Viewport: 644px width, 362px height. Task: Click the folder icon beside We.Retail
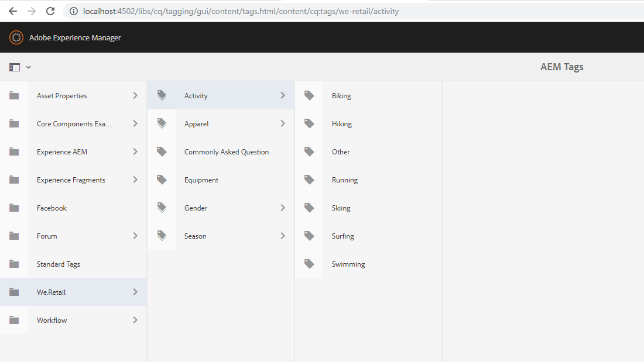(14, 292)
